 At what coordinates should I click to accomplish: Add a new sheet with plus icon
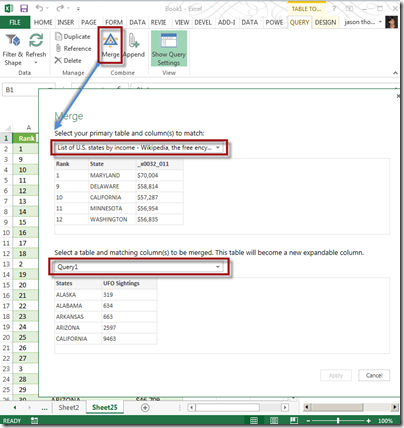click(145, 407)
